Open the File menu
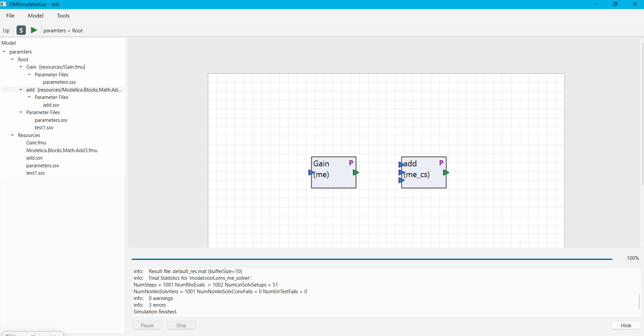Image resolution: width=644 pixels, height=336 pixels. tap(10, 15)
